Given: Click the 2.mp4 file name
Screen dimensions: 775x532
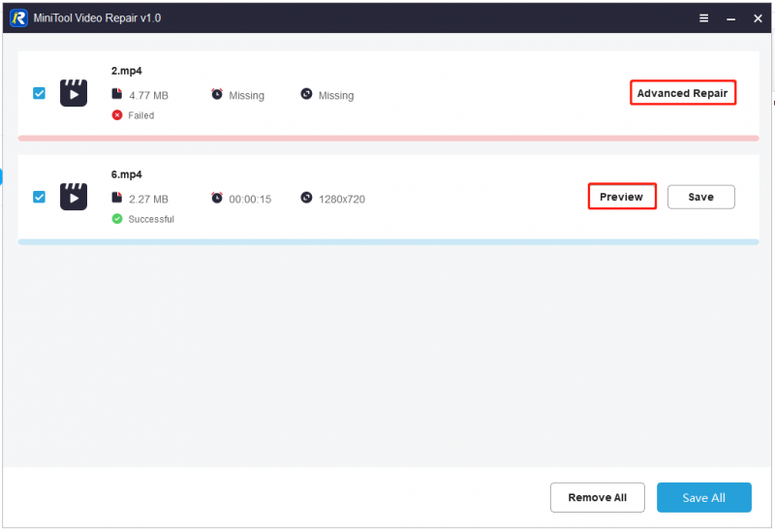Looking at the screenshot, I should [x=127, y=71].
